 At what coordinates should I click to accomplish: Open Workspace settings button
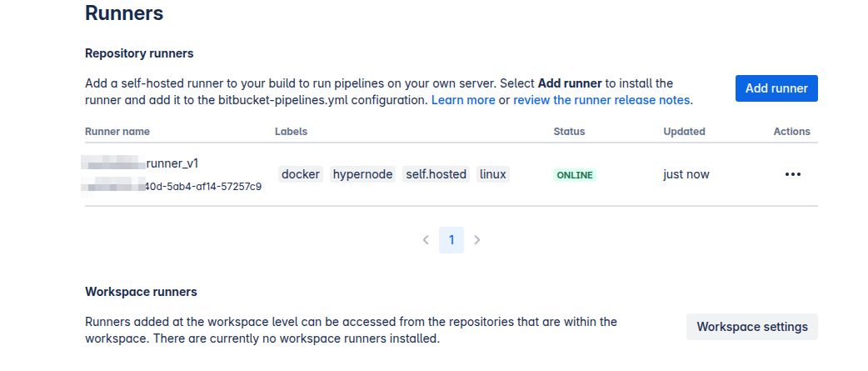pos(751,327)
